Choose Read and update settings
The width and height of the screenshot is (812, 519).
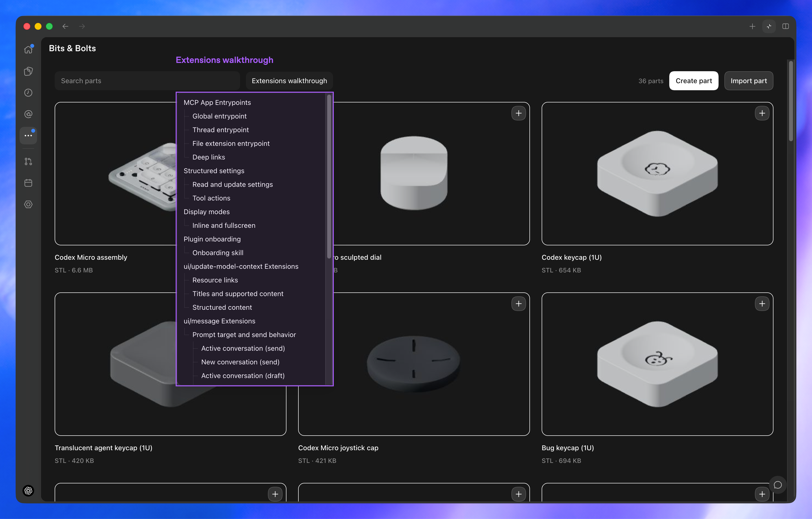(x=233, y=184)
